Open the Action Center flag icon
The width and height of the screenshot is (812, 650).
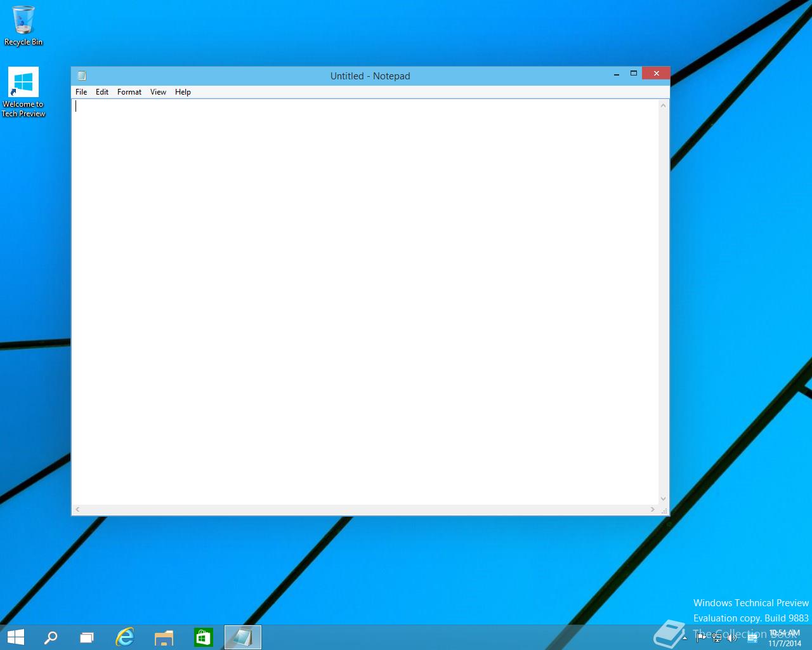tap(700, 638)
